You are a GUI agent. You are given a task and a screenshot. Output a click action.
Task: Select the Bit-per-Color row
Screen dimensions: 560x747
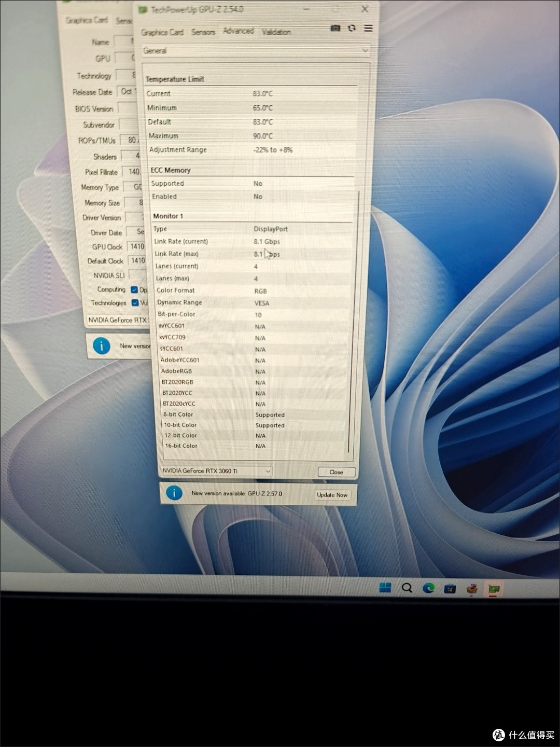pos(254,314)
